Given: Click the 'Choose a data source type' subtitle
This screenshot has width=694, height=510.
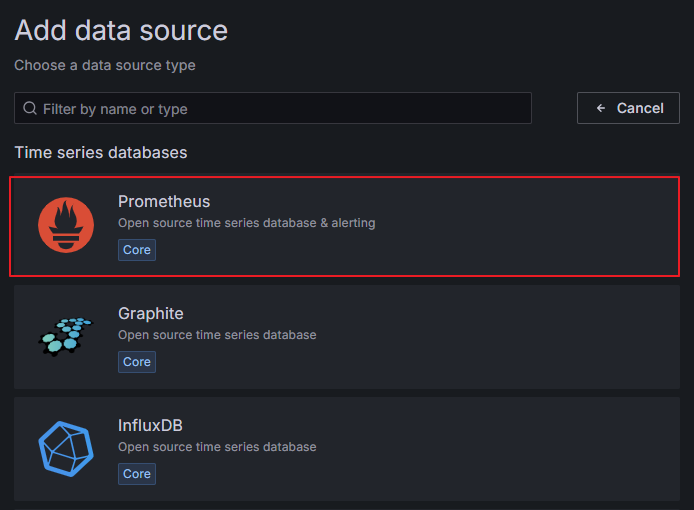Looking at the screenshot, I should coord(105,65).
